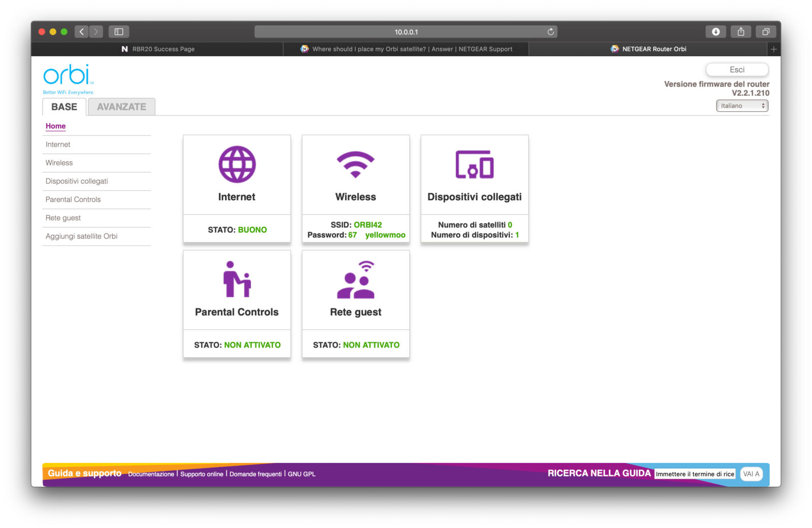The width and height of the screenshot is (812, 528).
Task: Open the Domande frequenti link
Action: [255, 474]
